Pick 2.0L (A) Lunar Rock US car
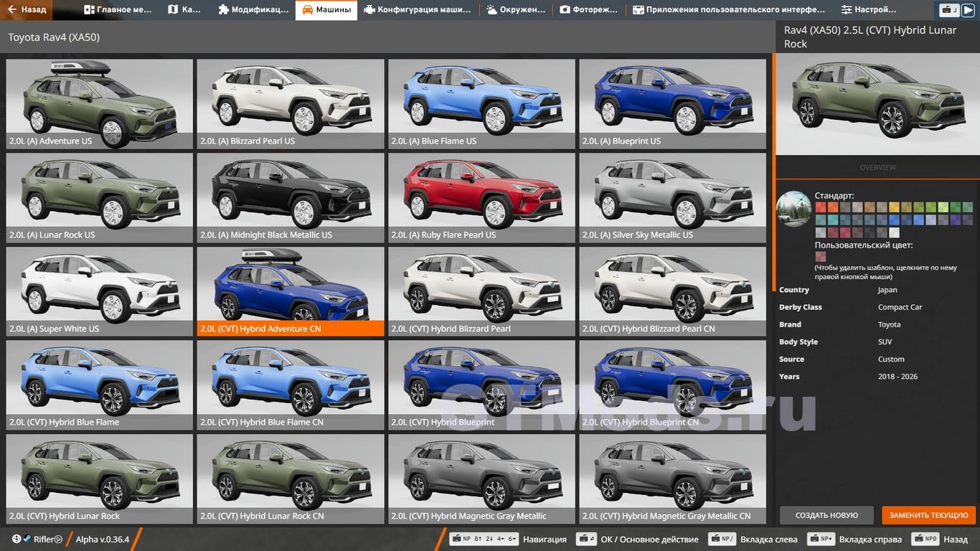Image resolution: width=980 pixels, height=551 pixels. pos(100,198)
